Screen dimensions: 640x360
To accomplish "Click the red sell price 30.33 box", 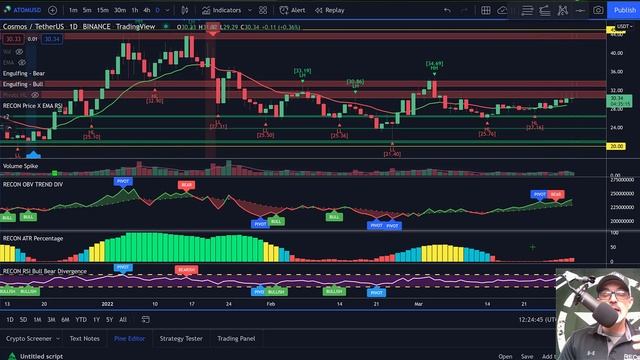I will point(13,39).
